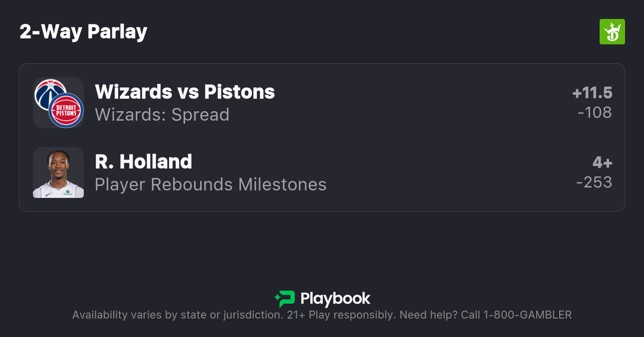Screen dimensions: 644x337
Task: Click the 2-Way Parlay heading
Action: (x=83, y=32)
